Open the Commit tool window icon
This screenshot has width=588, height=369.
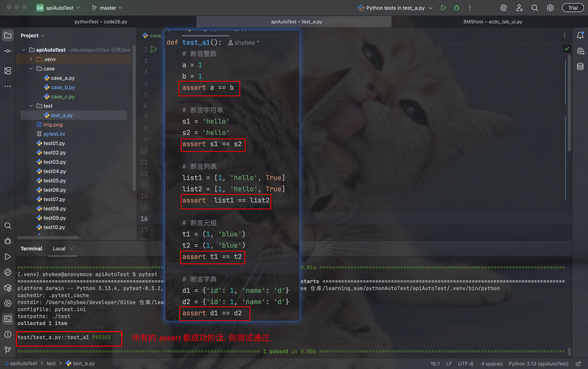pyautogui.click(x=8, y=51)
